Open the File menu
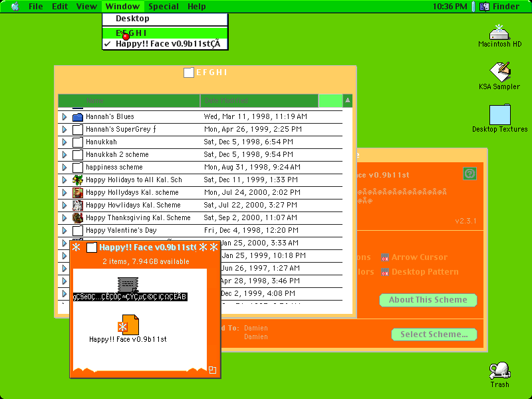 click(36, 7)
